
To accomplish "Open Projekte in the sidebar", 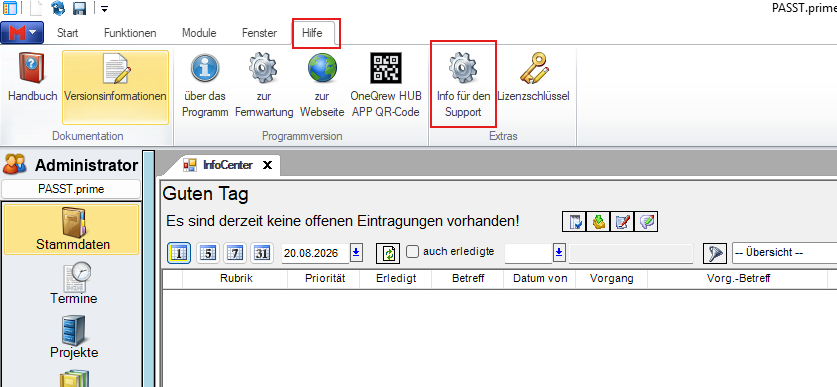I will click(x=74, y=337).
